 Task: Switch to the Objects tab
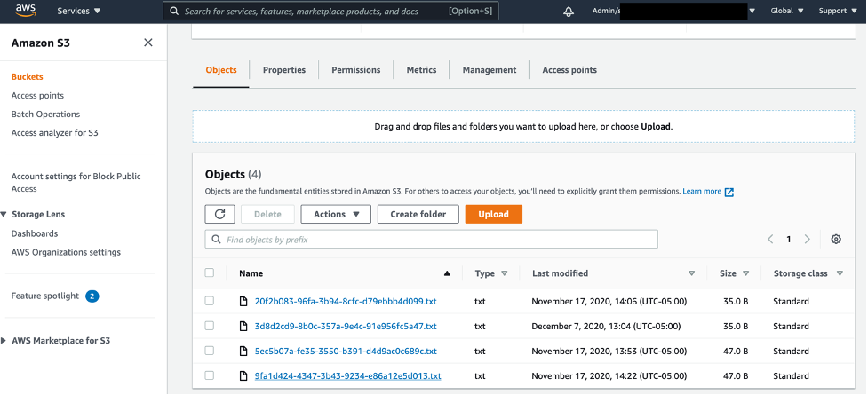(221, 70)
